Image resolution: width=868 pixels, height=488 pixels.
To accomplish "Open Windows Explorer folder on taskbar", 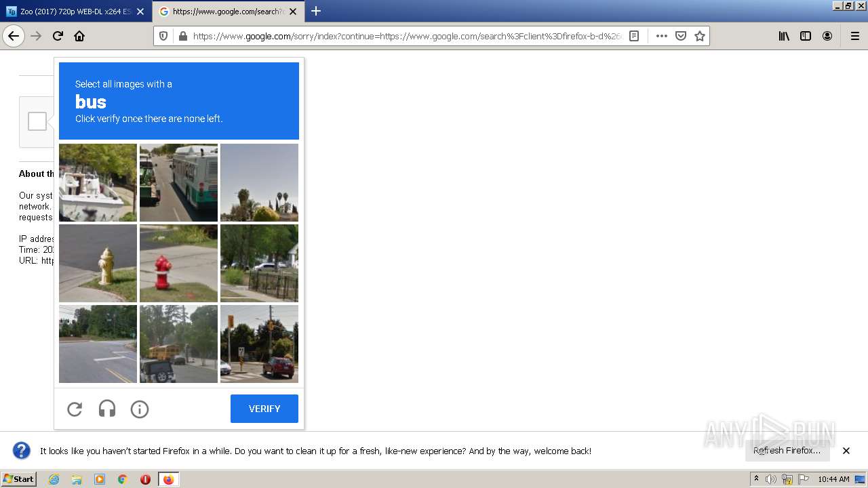I will coord(77,479).
